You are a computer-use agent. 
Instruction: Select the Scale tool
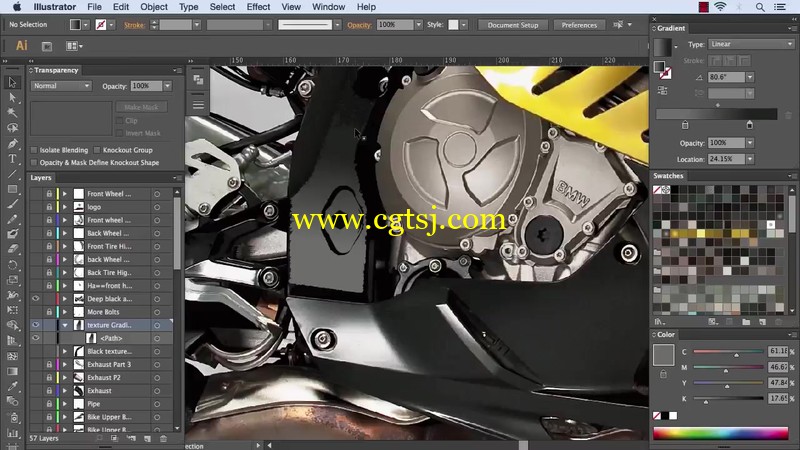click(12, 280)
